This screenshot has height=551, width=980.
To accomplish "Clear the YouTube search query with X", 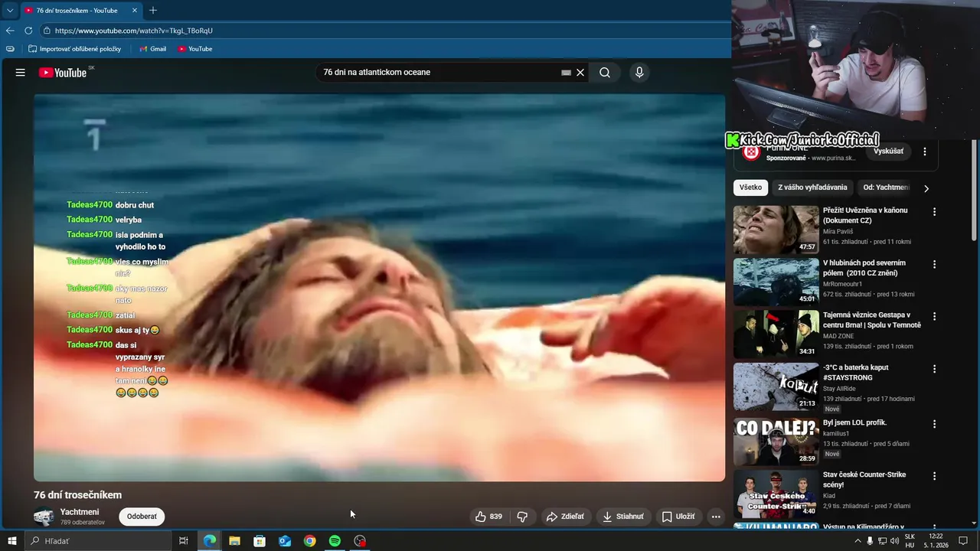I will point(580,73).
